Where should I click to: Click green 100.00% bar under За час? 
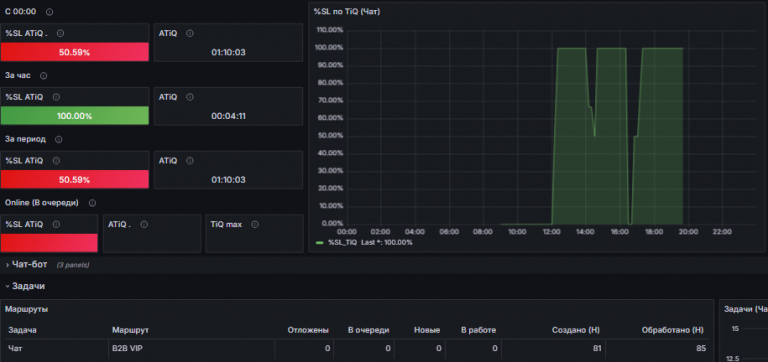(x=74, y=116)
